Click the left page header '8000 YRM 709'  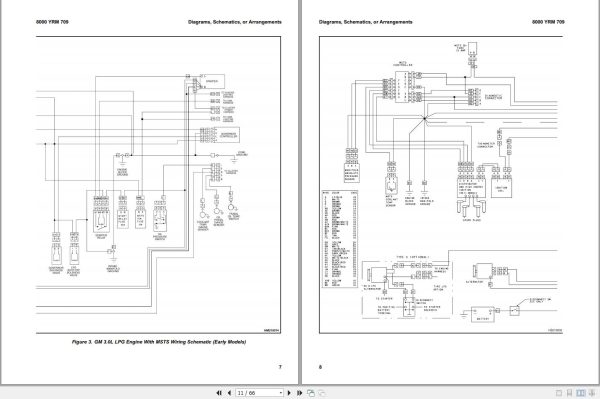coord(52,22)
